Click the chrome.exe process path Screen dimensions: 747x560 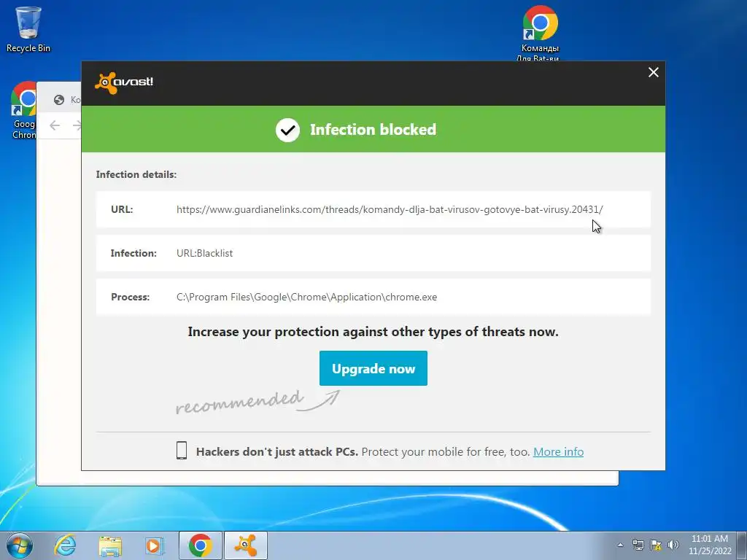[x=306, y=297]
